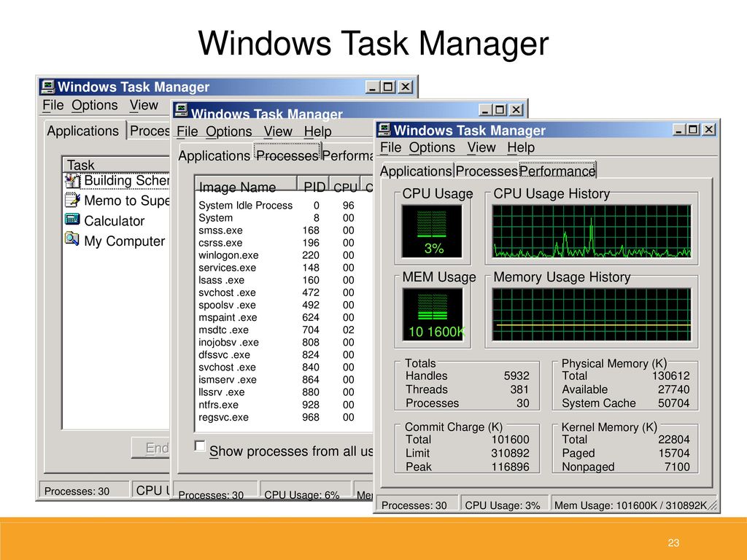Click the Kernel Memory Nonpaged value 7100
The image size is (747, 560).
click(x=677, y=467)
